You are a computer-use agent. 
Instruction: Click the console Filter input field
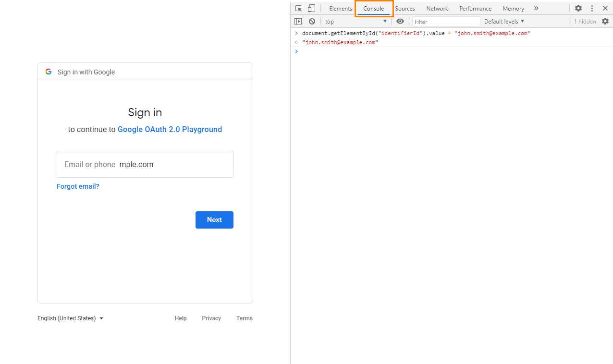click(446, 21)
